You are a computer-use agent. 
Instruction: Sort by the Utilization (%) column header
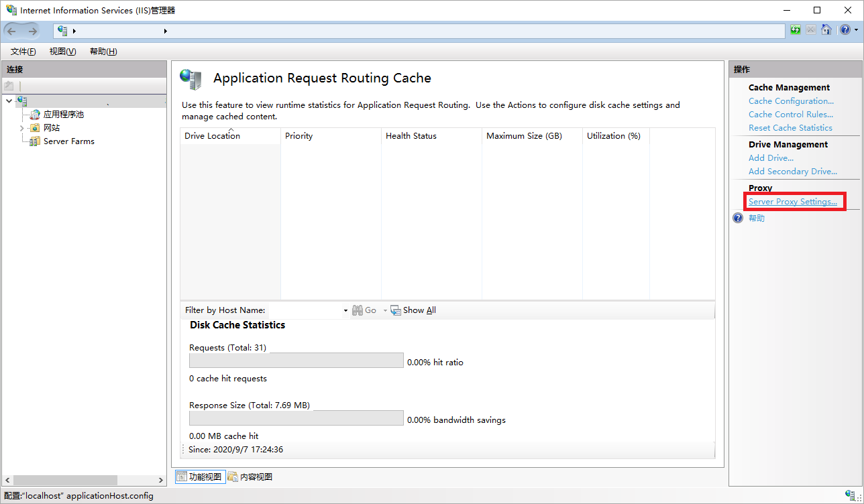click(x=616, y=136)
